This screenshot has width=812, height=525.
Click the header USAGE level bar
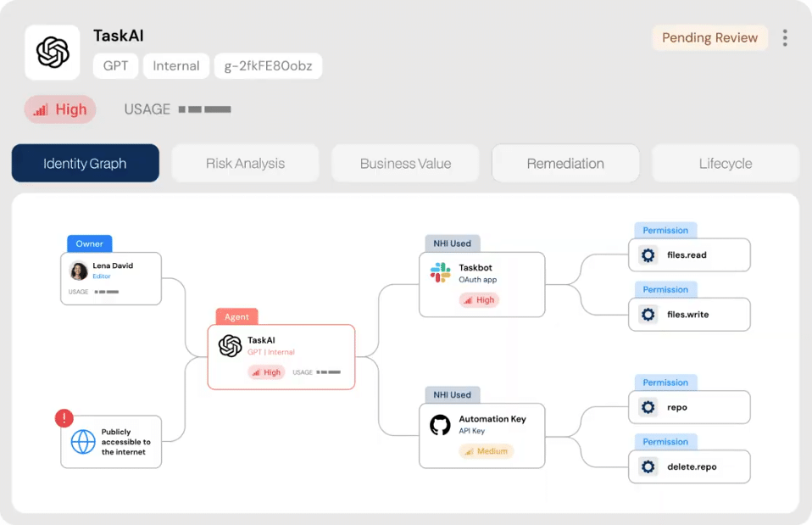(204, 109)
